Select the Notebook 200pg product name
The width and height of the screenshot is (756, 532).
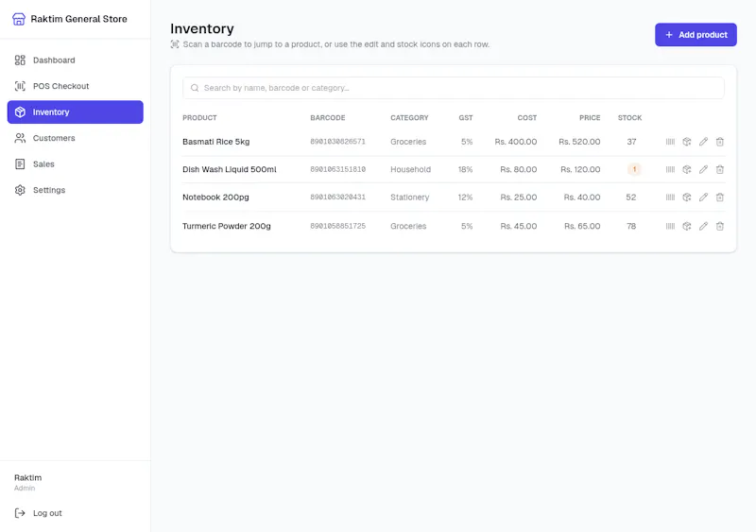215,197
